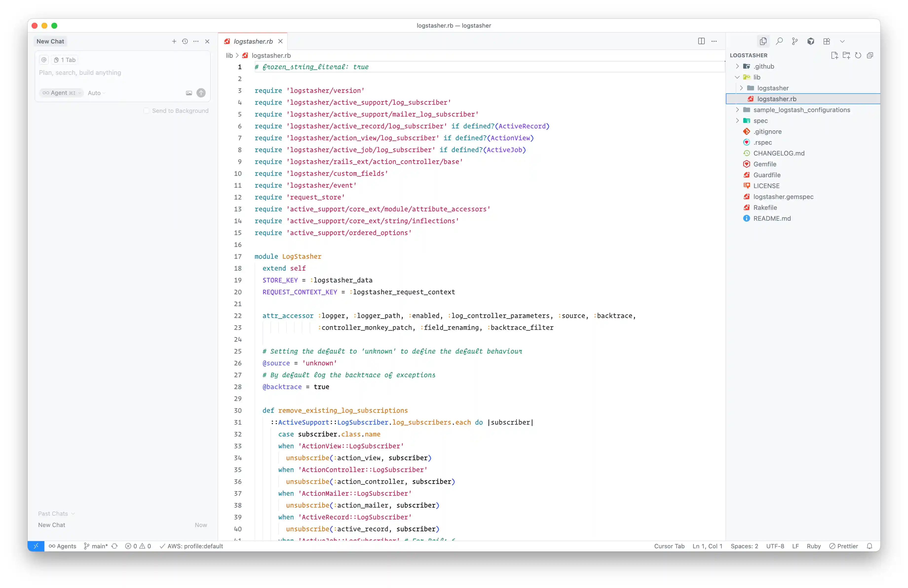Collapse the lib folder

[x=737, y=77]
